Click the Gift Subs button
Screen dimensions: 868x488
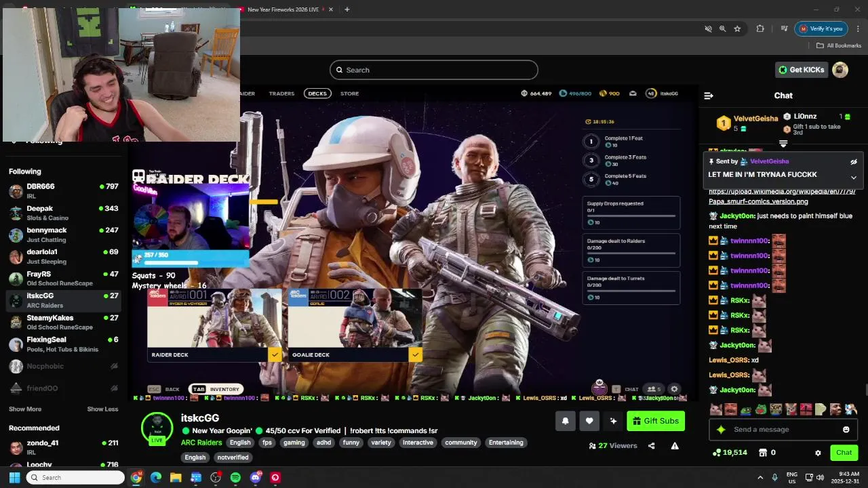coord(656,421)
